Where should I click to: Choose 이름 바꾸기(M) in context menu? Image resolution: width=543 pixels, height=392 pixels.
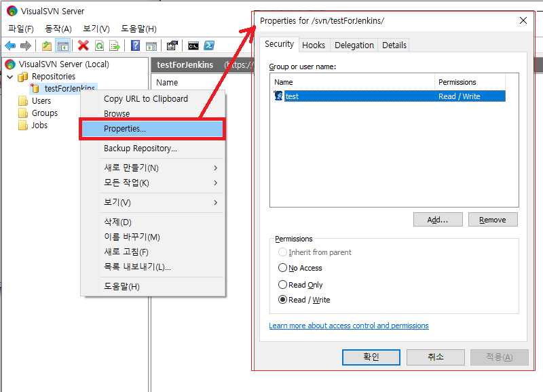(x=132, y=237)
